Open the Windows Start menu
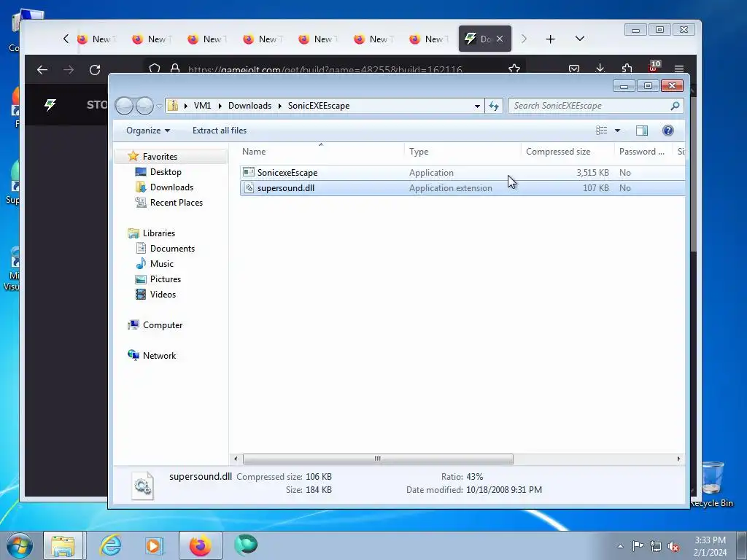 click(x=19, y=545)
